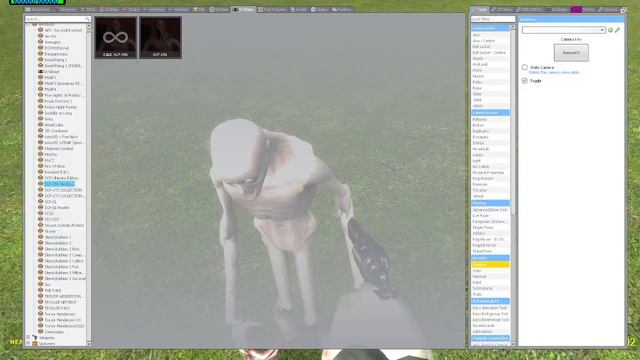Switch to the Dupes tab

click(x=320, y=9)
